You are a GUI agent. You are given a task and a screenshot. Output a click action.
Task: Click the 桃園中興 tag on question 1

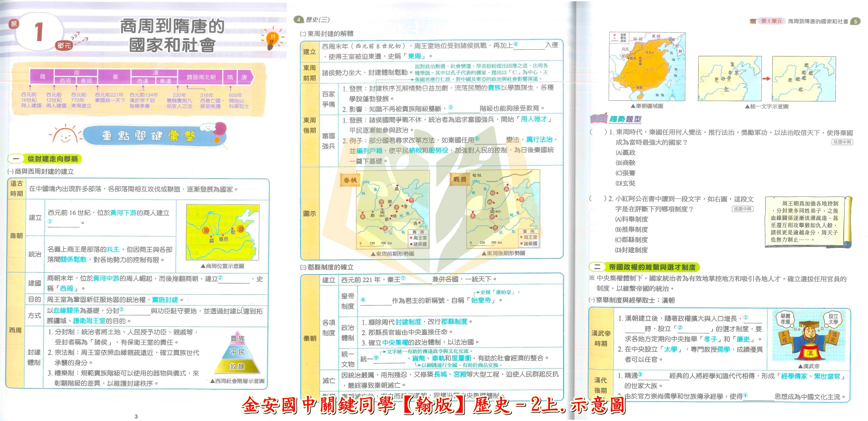pyautogui.click(x=842, y=143)
